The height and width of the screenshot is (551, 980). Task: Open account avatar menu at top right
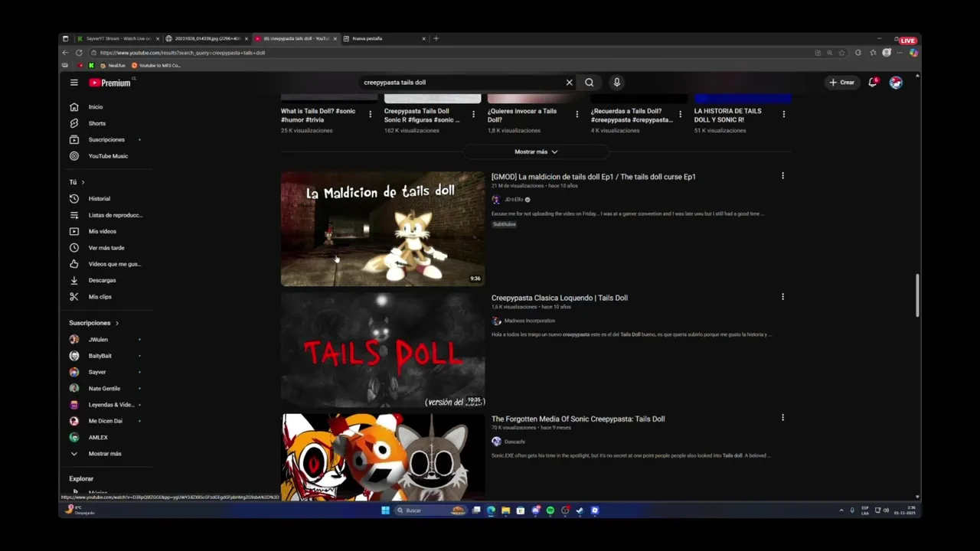click(x=896, y=82)
